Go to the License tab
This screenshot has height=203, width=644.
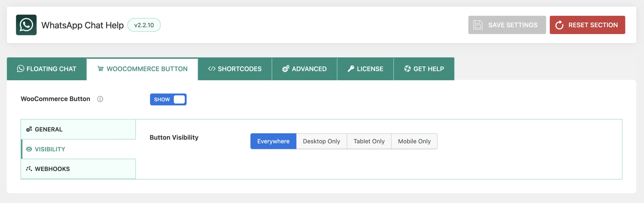(x=365, y=69)
